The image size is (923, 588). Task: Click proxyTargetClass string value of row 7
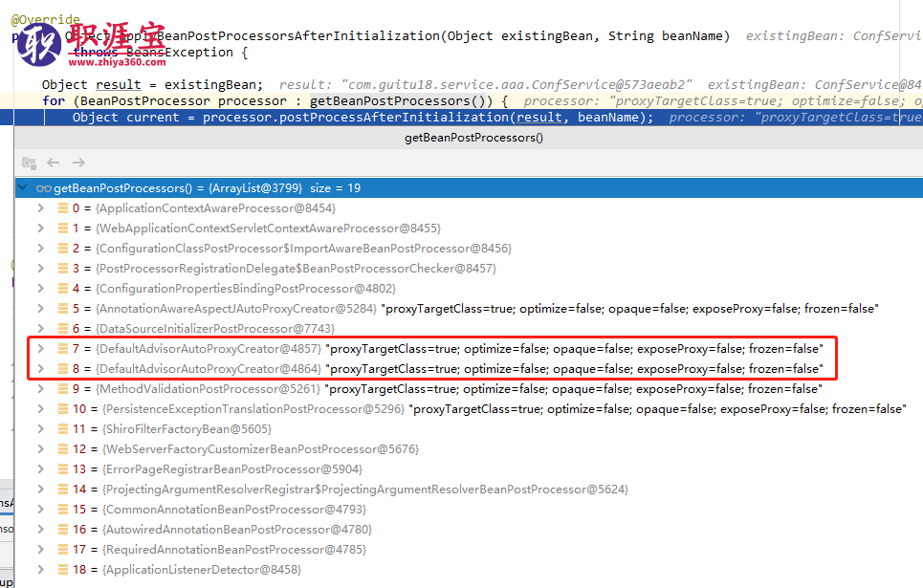pyautogui.click(x=574, y=348)
